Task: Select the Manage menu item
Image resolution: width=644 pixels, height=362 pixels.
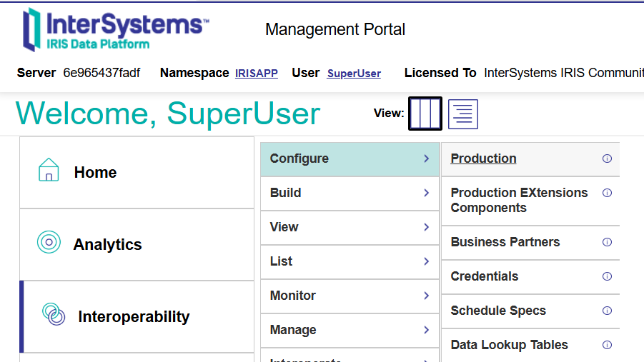Action: (x=350, y=331)
